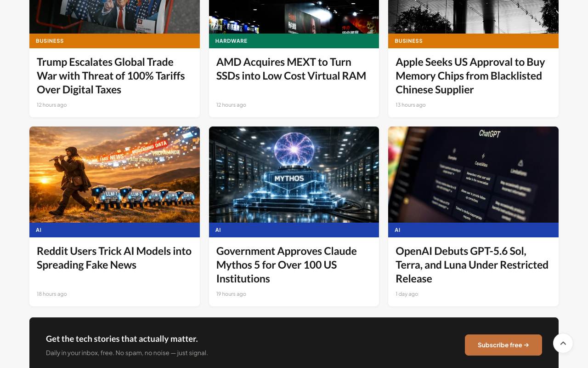Open the Apple Seeks US Approval headline
This screenshot has width=588, height=368.
coord(470,75)
